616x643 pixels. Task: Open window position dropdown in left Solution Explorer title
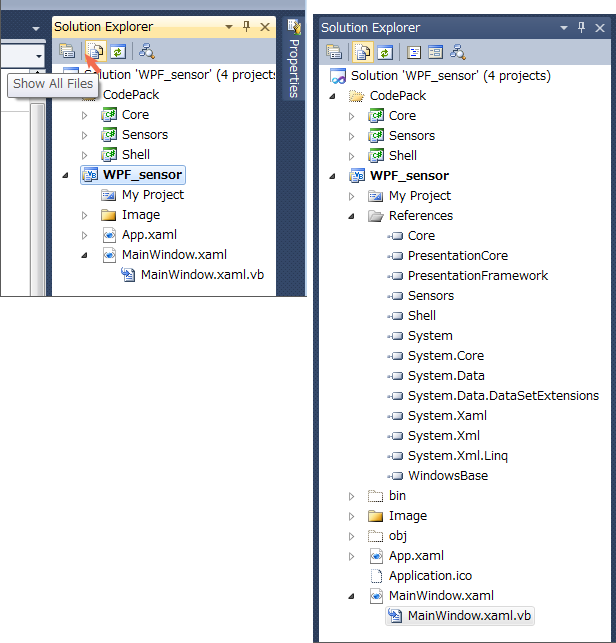[x=229, y=27]
